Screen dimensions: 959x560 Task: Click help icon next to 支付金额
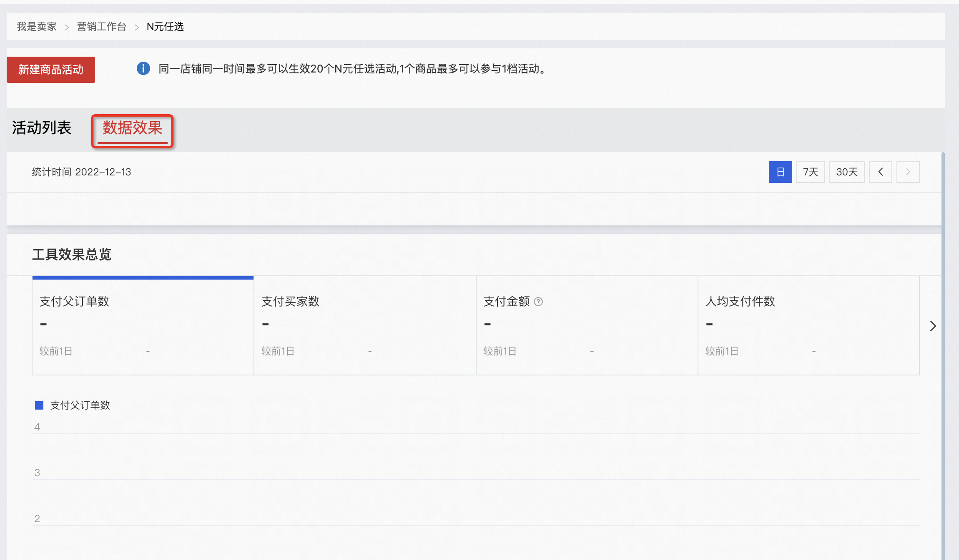(x=538, y=302)
